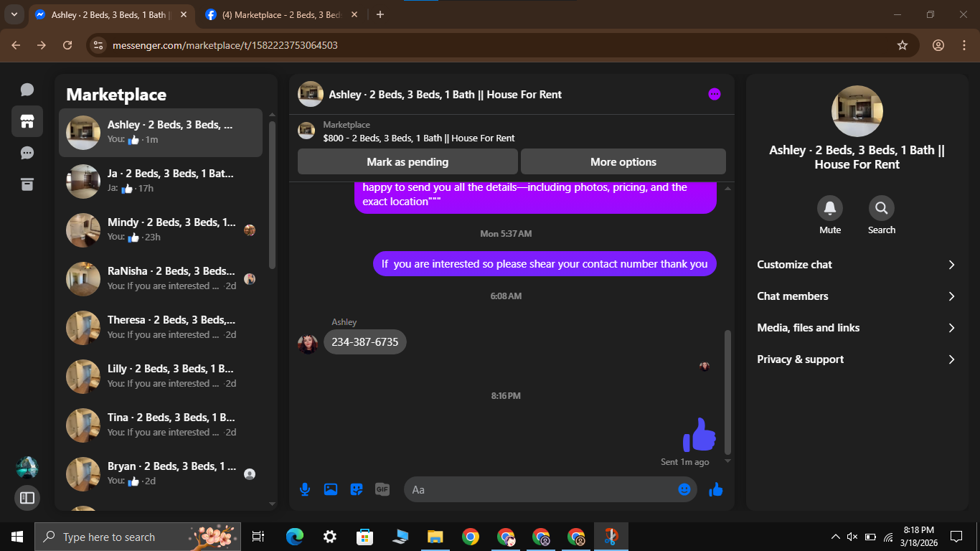
Task: View site information icon in address bar
Action: click(x=99, y=45)
